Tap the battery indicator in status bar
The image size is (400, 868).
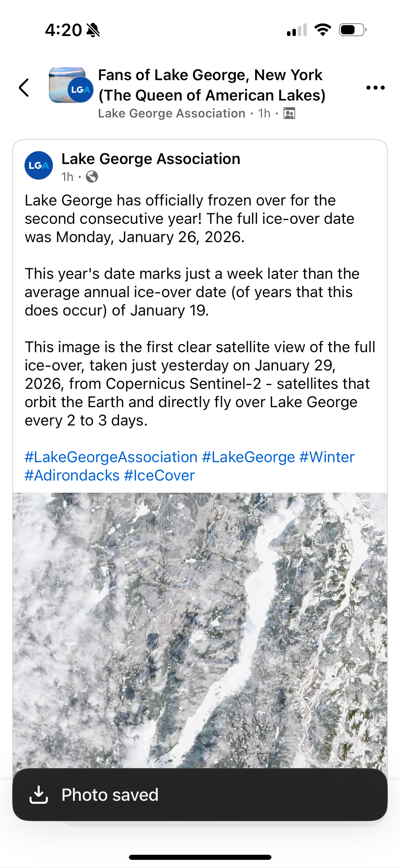pos(352,30)
